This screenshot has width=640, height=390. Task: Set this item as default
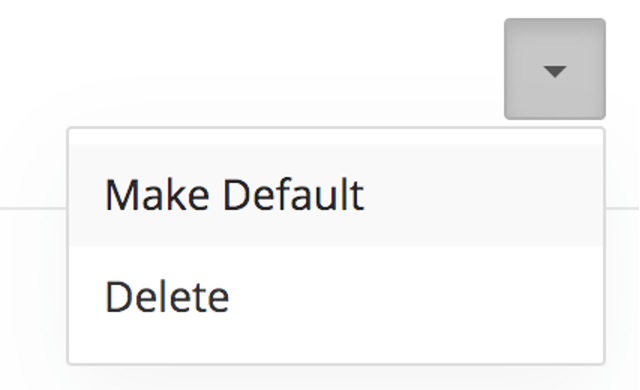click(x=336, y=195)
